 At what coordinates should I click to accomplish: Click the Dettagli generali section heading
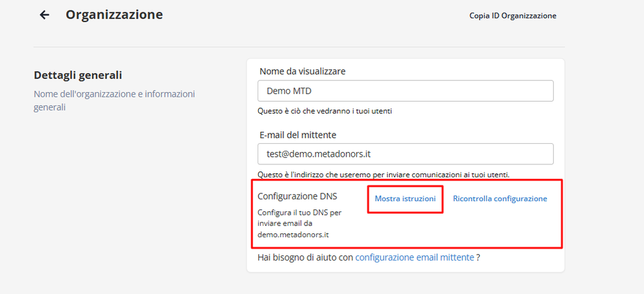tap(78, 75)
